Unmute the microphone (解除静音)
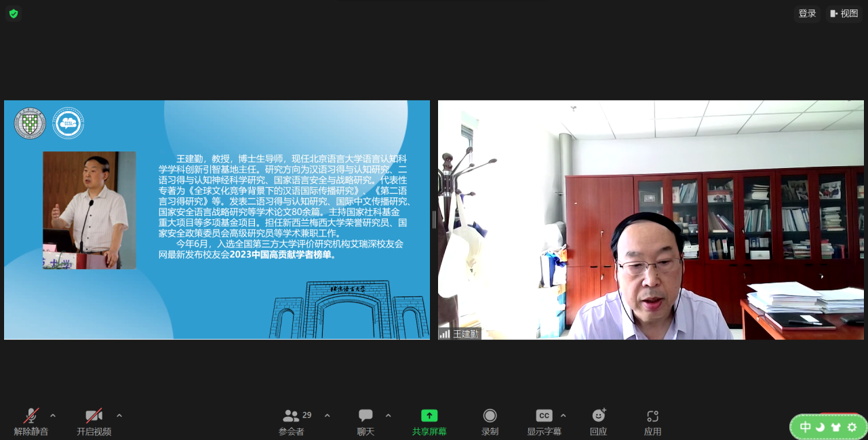 click(x=31, y=421)
